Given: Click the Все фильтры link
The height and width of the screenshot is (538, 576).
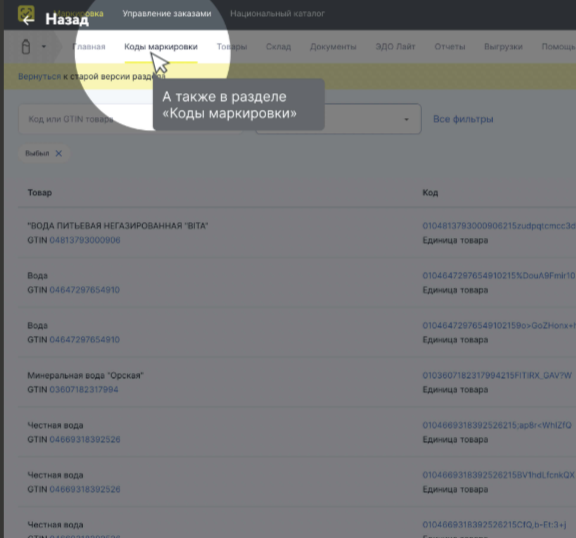Looking at the screenshot, I should 463,119.
